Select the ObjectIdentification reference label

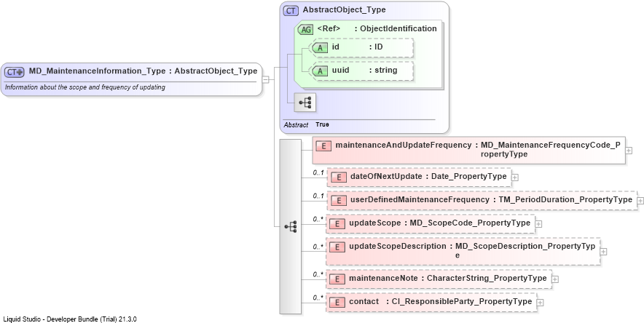[398, 28]
